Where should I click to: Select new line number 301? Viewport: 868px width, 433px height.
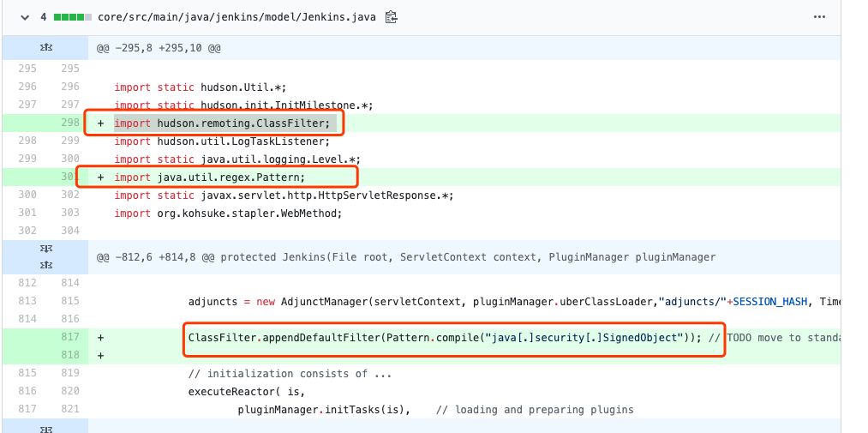pyautogui.click(x=70, y=177)
